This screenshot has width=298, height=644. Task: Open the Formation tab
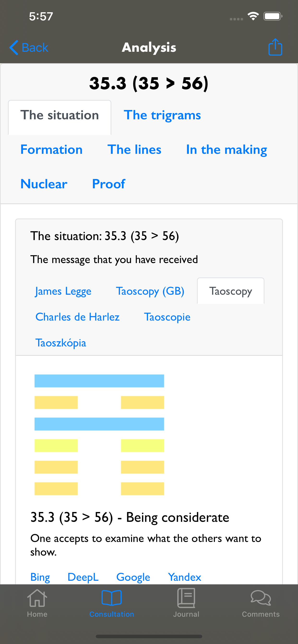point(51,150)
